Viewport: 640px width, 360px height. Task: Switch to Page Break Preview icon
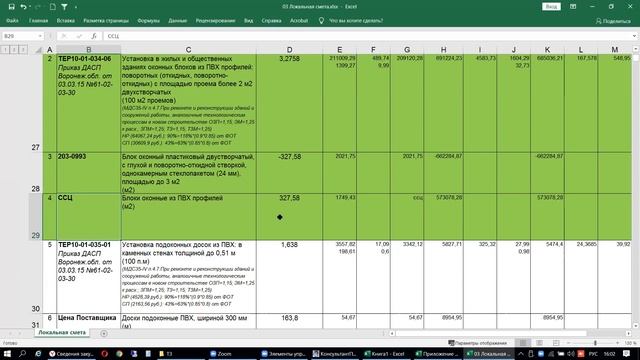click(556, 343)
